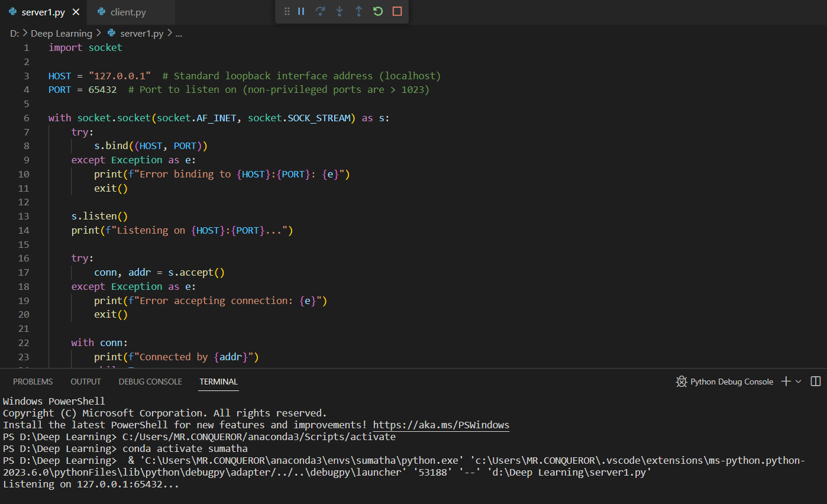Image resolution: width=827 pixels, height=504 pixels.
Task: Grab the debug toolbar drag handle
Action: pyautogui.click(x=287, y=11)
